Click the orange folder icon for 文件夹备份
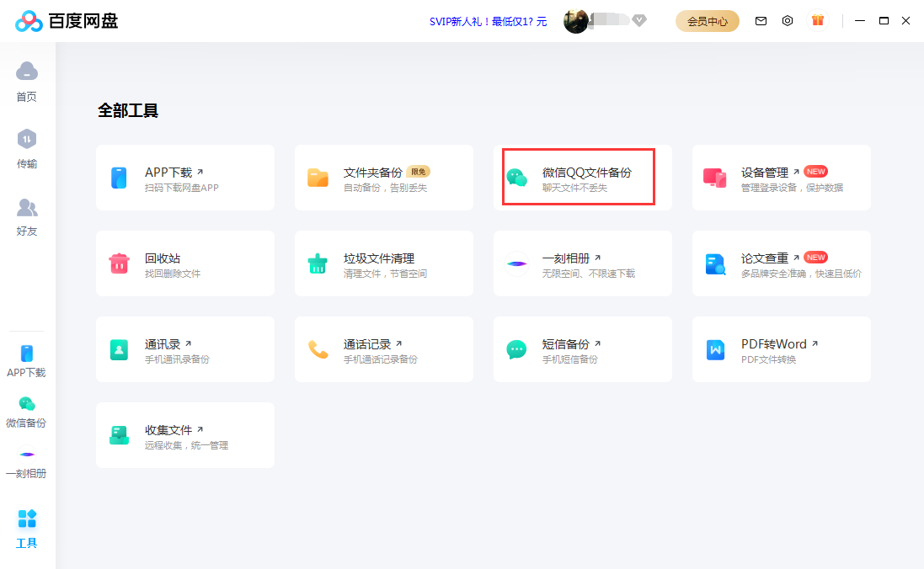The height and width of the screenshot is (569, 924). point(318,178)
